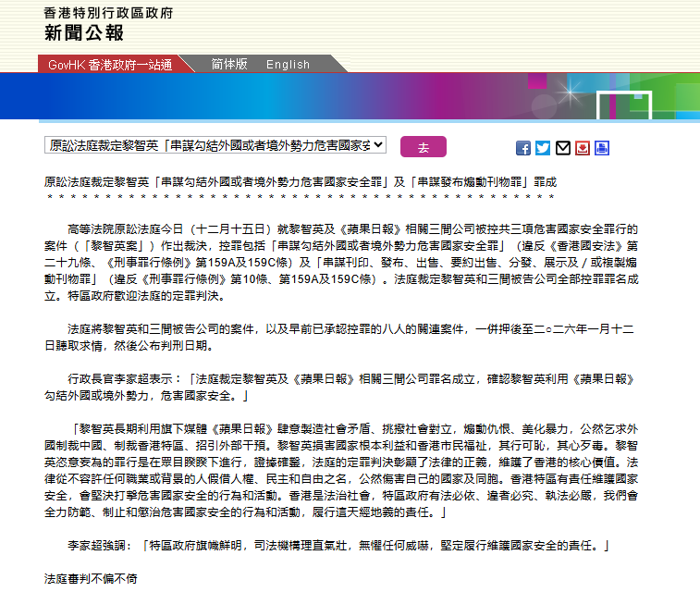Image resolution: width=700 pixels, height=592 pixels.
Task: Switch to 简体版 Simplified Chinese version
Action: click(x=229, y=65)
